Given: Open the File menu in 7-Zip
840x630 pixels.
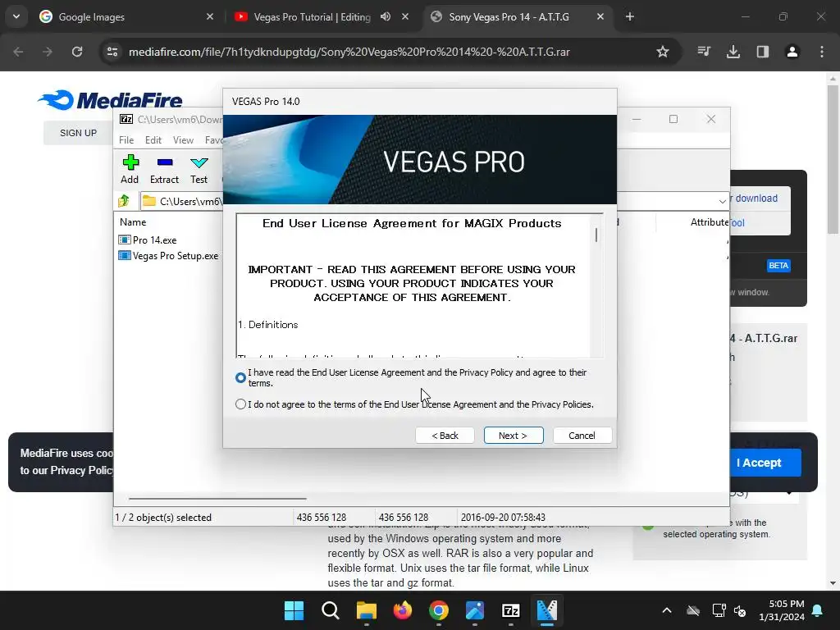Looking at the screenshot, I should point(126,139).
